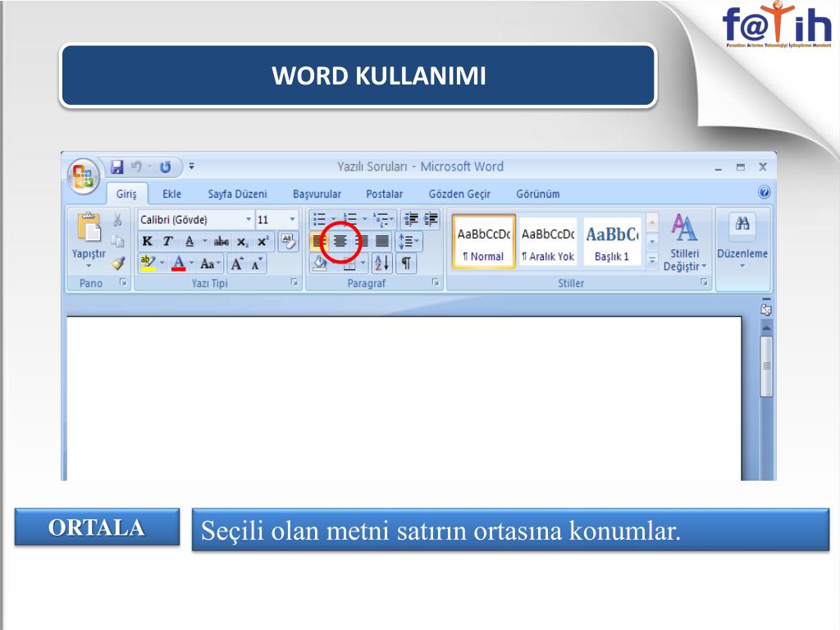Viewport: 840px width, 630px height.
Task: Open the Aa change case menu
Action: (x=209, y=263)
